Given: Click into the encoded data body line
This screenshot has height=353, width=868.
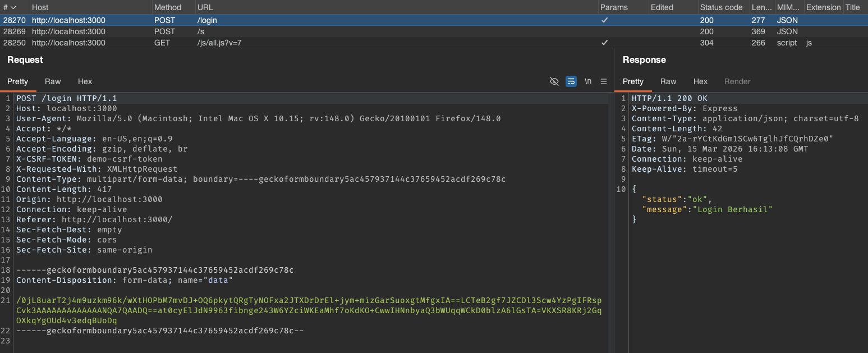Looking at the screenshot, I should click(x=309, y=310).
